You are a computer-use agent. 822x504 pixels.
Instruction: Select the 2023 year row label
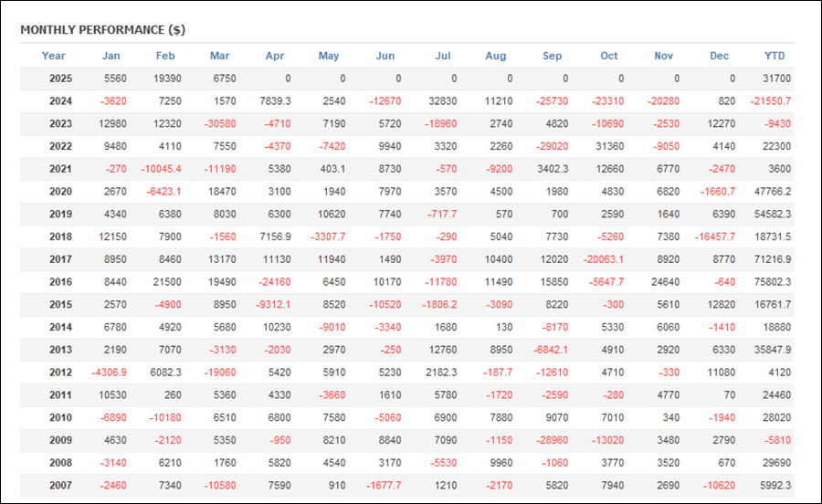pyautogui.click(x=61, y=123)
